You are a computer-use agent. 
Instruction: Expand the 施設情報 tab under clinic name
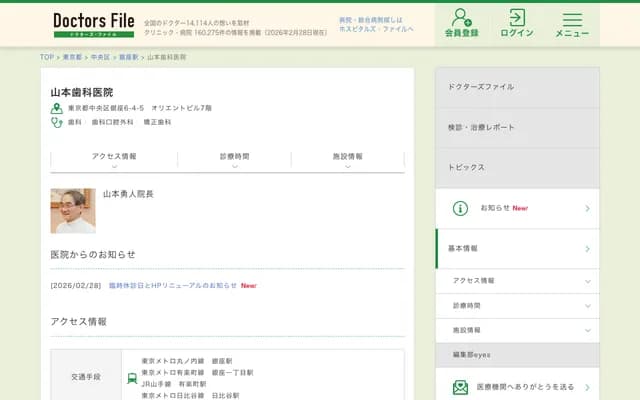click(348, 160)
